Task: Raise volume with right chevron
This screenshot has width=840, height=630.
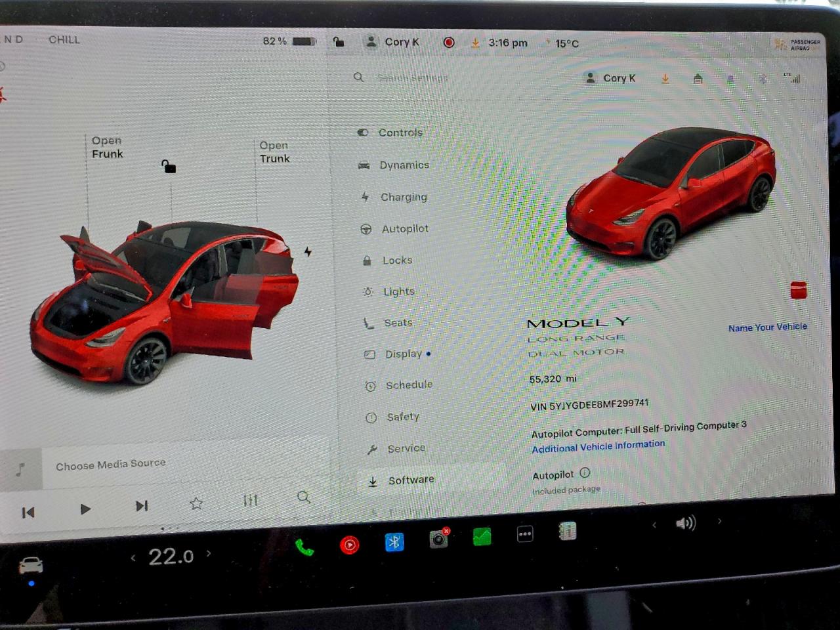Action: coord(719,521)
